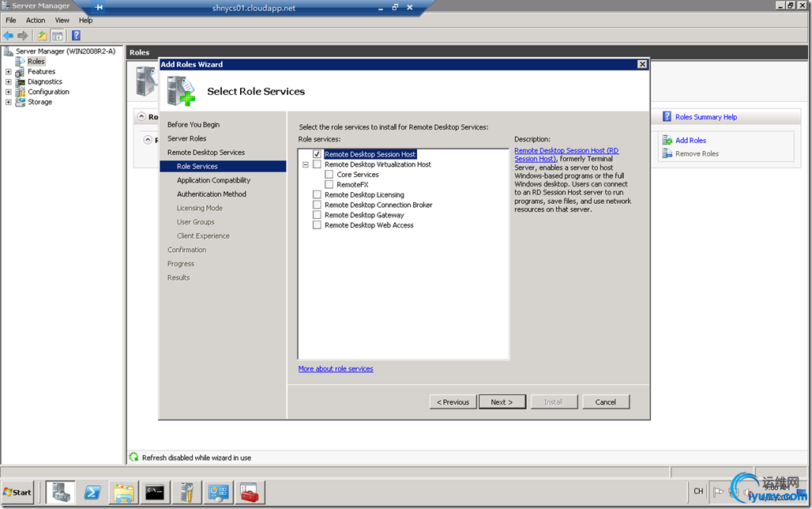Expand the Configuration tree node
This screenshot has height=509, width=812.
tap(8, 92)
